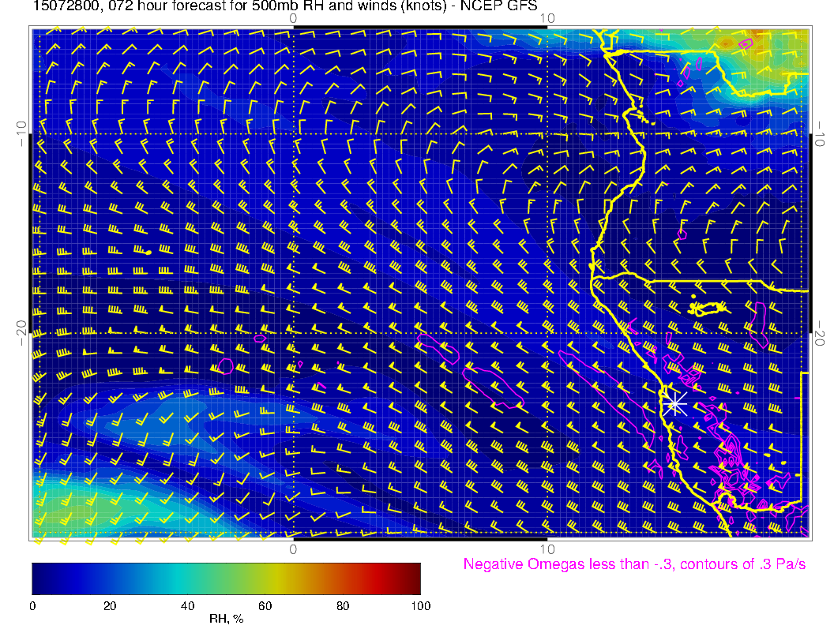Click the top axis longitude label "10"
The height and width of the screenshot is (644, 834).
click(x=547, y=19)
